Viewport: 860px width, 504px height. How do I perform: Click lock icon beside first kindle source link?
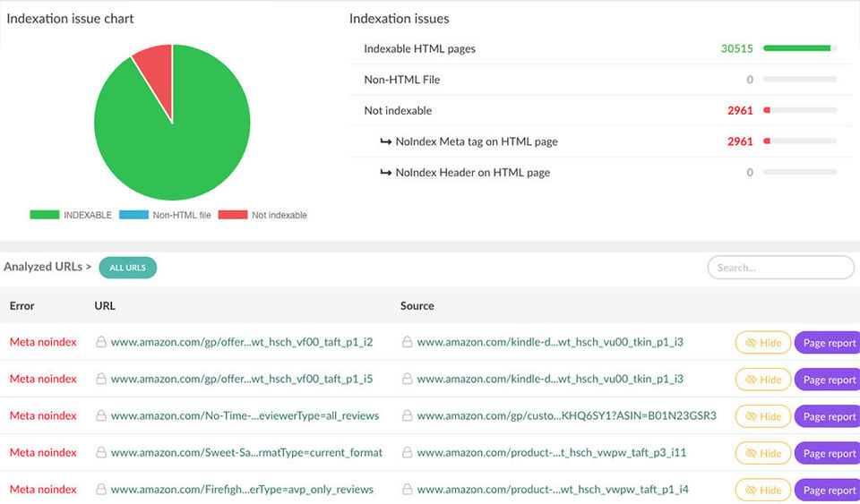click(x=408, y=342)
